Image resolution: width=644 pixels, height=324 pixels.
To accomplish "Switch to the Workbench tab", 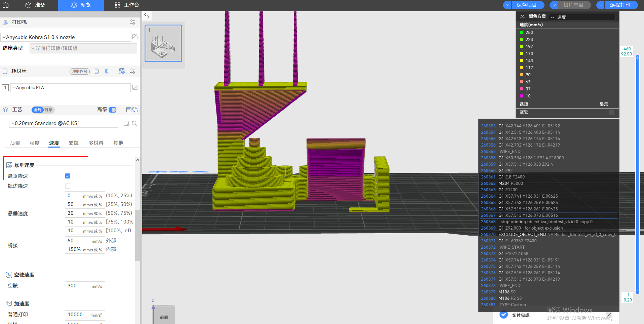I will [x=127, y=5].
